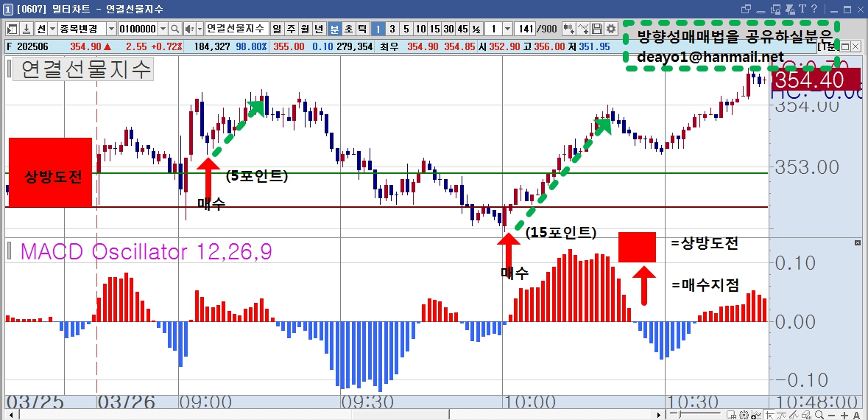
Task: Select the 1-minute interval button
Action: 378,29
